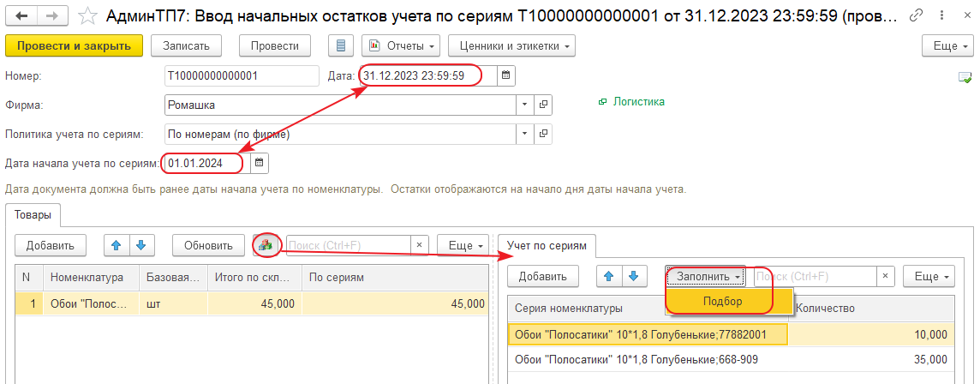Viewport: 980px width, 384px height.
Task: Expand the series accounting policy dropdown
Action: 523,134
